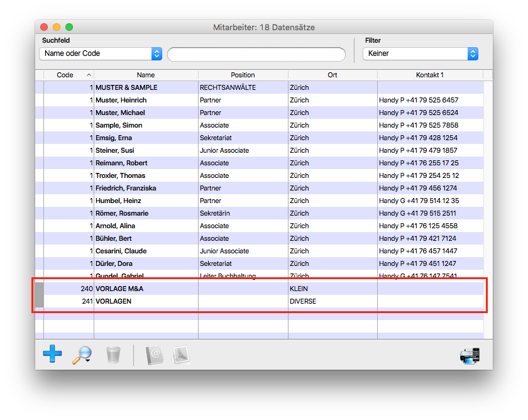
Task: Select employee 'Troxler, Thomas'
Action: pos(260,175)
